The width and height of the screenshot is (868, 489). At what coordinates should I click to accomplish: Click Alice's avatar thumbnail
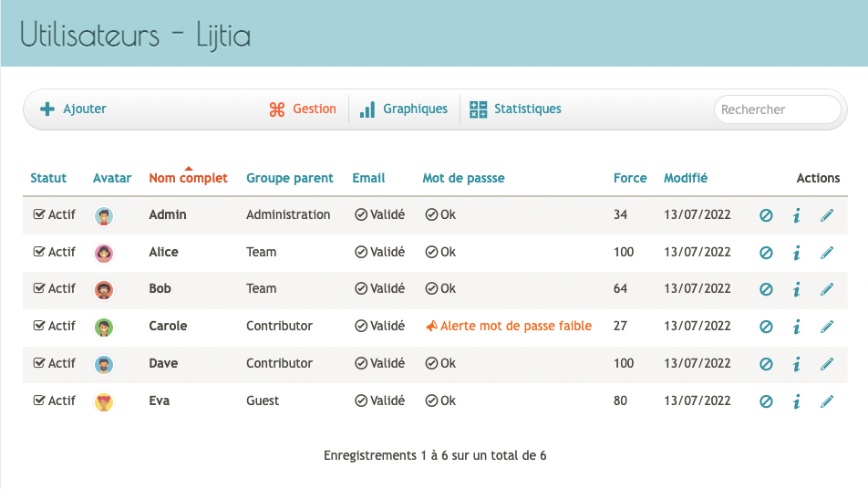pos(104,253)
